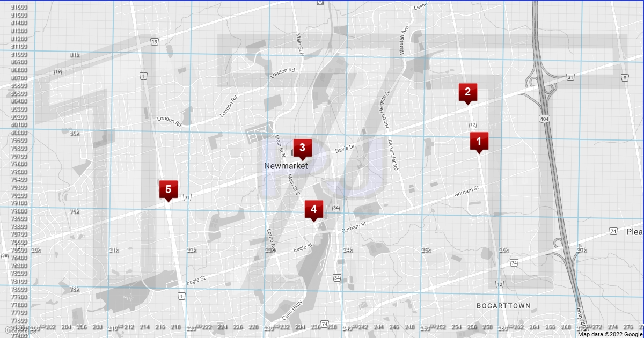Click the route 38 shield
The height and width of the screenshot is (338, 644).
point(4,255)
